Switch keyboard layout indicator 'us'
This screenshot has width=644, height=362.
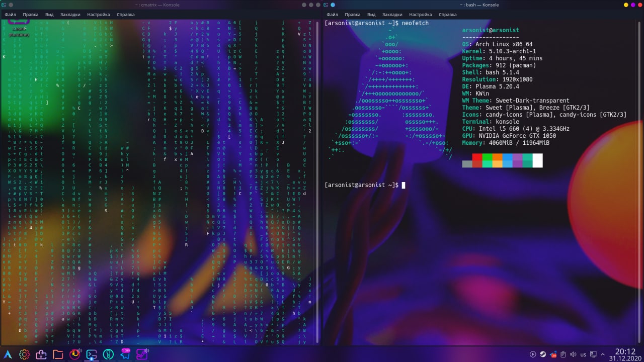pos(583,354)
